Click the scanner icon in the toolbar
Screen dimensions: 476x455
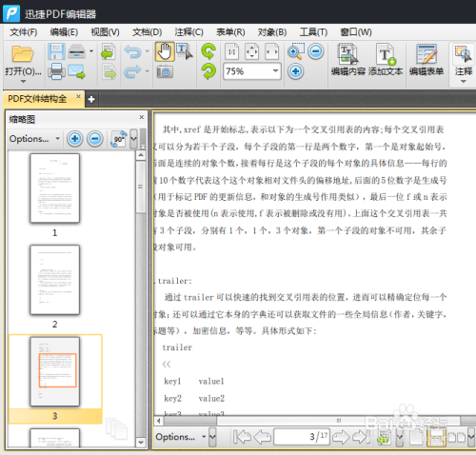click(x=77, y=51)
